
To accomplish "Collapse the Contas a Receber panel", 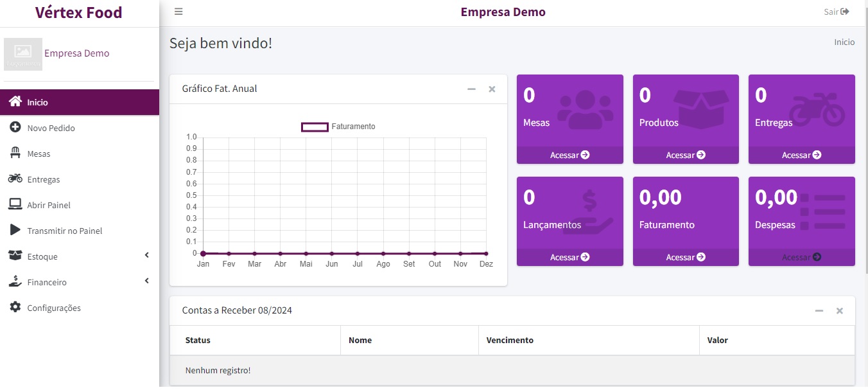I will tap(819, 311).
